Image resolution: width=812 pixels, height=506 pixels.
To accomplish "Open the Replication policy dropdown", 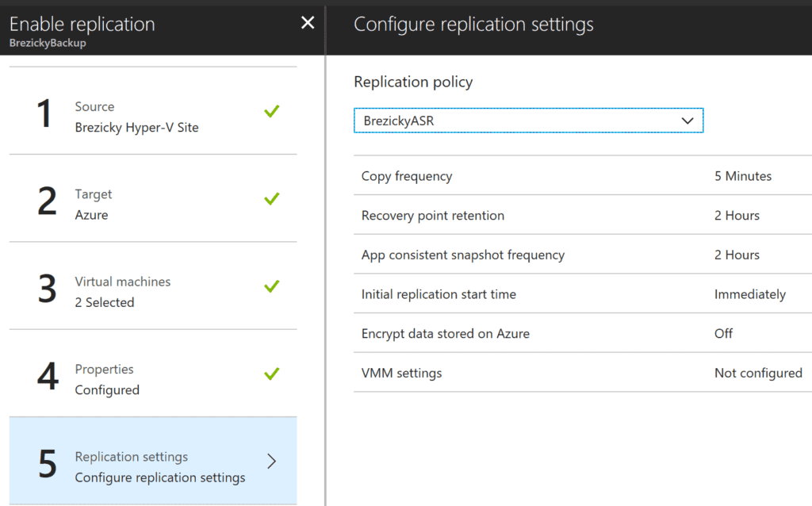I will pos(528,121).
